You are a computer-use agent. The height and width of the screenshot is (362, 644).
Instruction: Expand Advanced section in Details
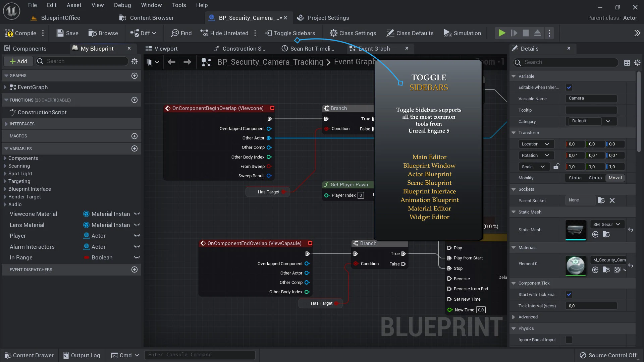514,317
